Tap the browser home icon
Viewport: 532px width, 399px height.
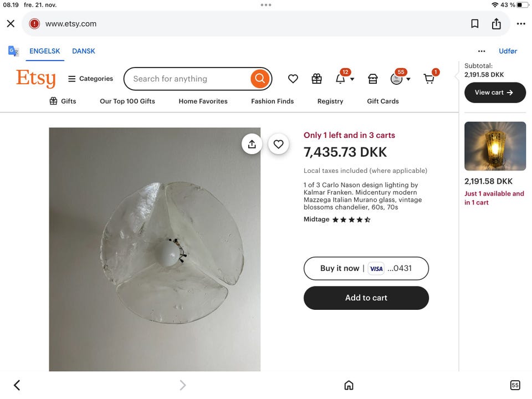[x=349, y=385]
